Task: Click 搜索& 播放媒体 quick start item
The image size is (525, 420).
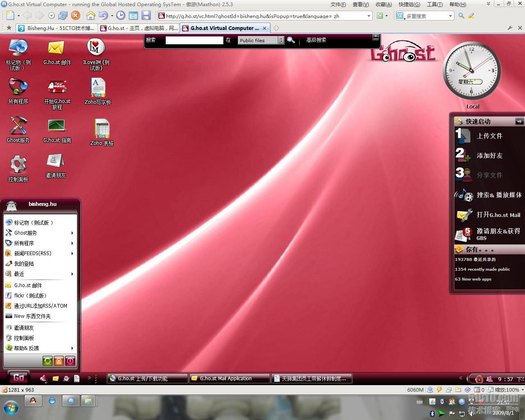Action: [x=489, y=195]
